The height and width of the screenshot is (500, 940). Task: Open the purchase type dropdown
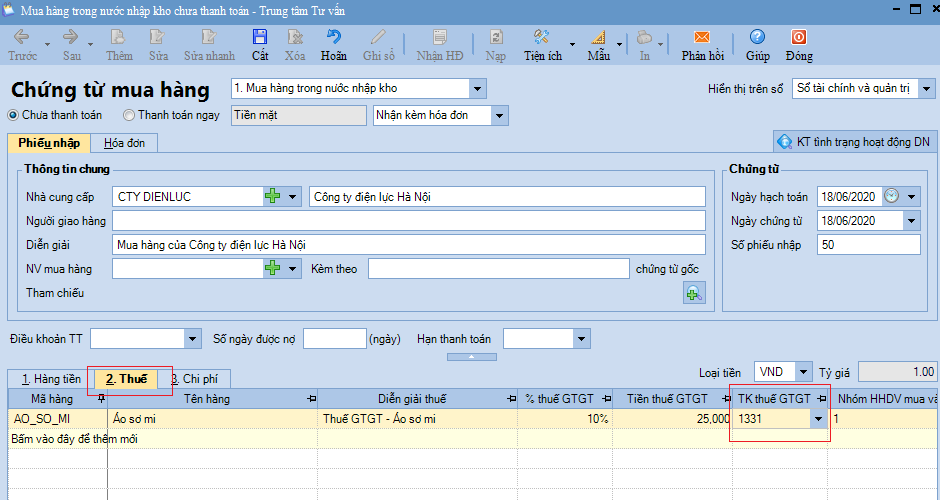pyautogui.click(x=477, y=89)
